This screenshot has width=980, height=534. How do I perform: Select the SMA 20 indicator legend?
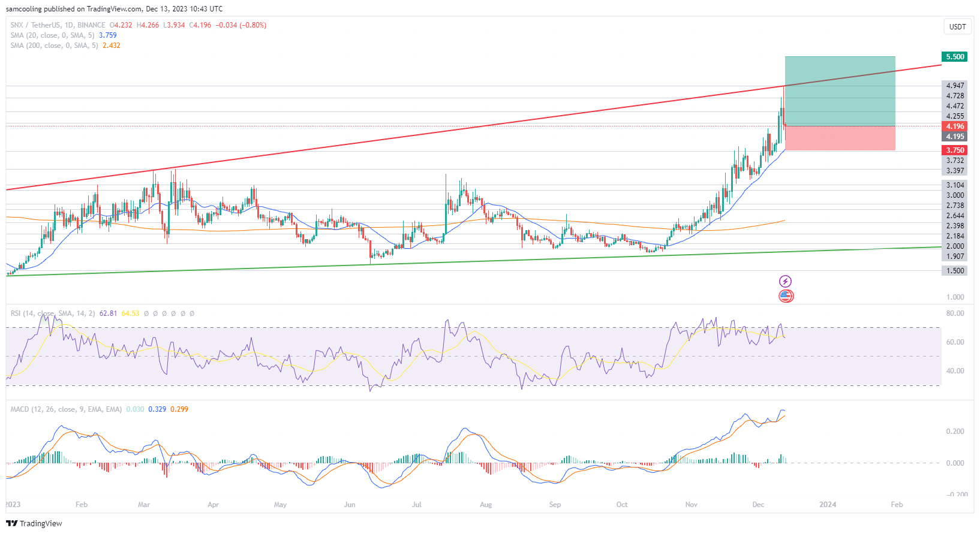pyautogui.click(x=54, y=35)
